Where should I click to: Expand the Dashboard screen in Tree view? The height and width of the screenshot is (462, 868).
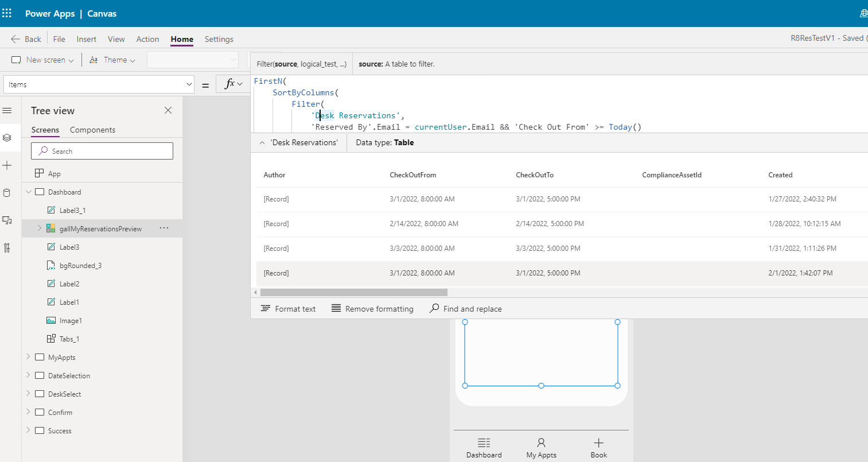pos(28,192)
